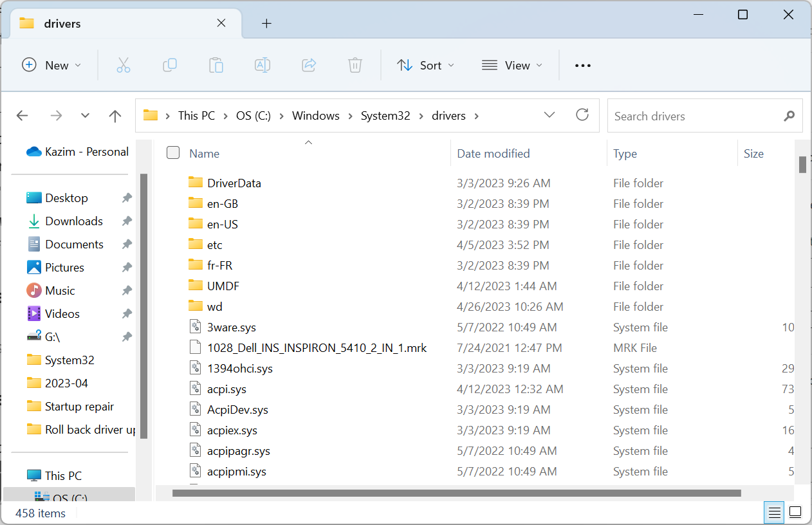The width and height of the screenshot is (812, 525).
Task: Reverse sorting with the chevron above Name column
Action: tap(308, 142)
